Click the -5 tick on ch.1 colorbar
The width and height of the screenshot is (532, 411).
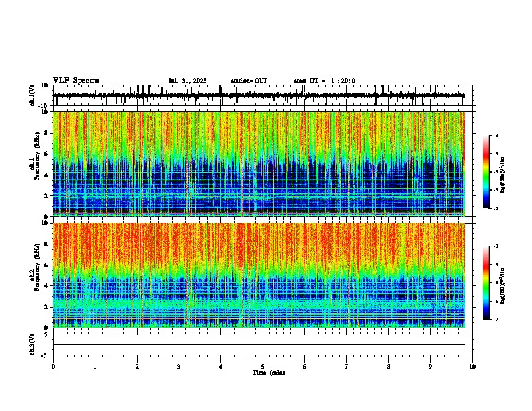click(x=495, y=172)
